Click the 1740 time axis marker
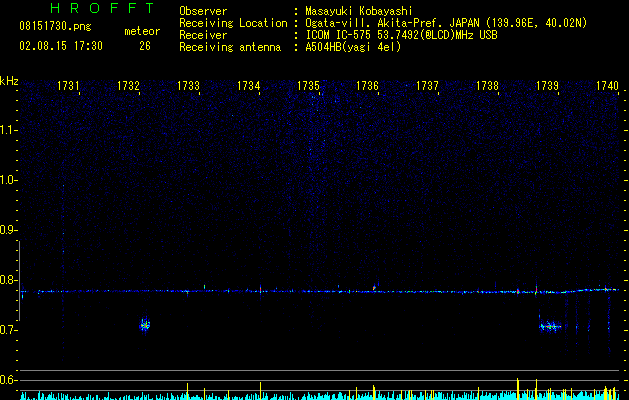Screen dimensions: 629x400 (607, 86)
